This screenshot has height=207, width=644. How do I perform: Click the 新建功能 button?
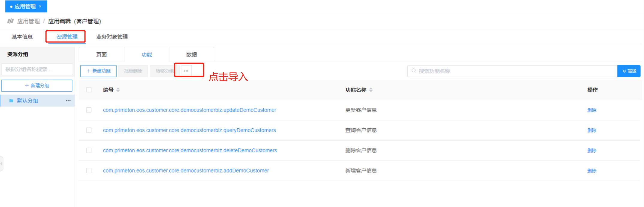[x=98, y=71]
